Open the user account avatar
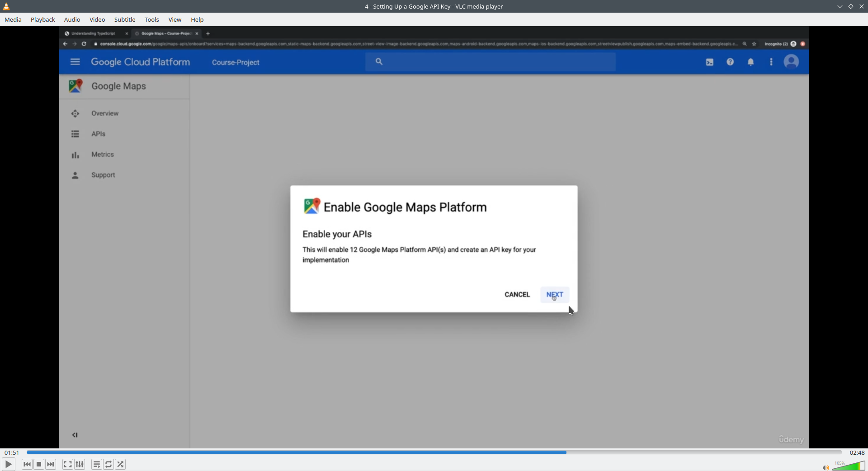The width and height of the screenshot is (868, 471). coord(791,61)
